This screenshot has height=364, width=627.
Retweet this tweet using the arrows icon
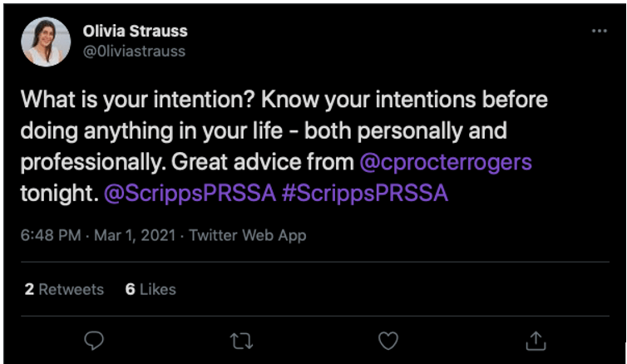click(x=241, y=340)
